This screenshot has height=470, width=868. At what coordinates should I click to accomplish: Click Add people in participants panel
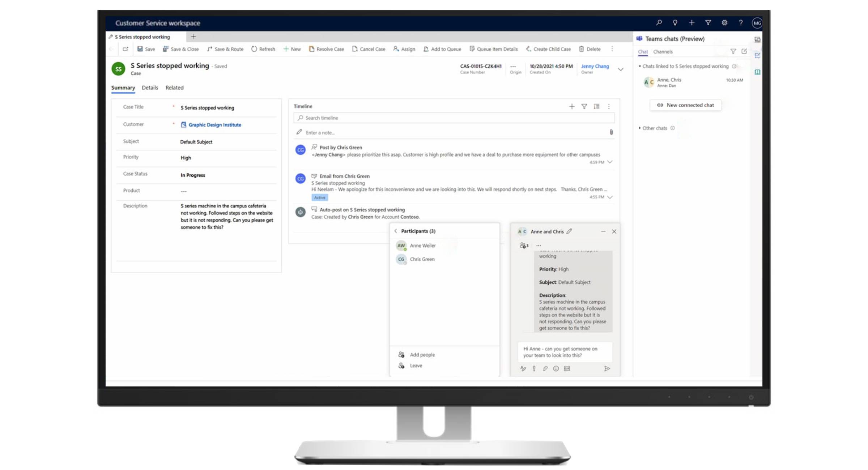[416, 355]
